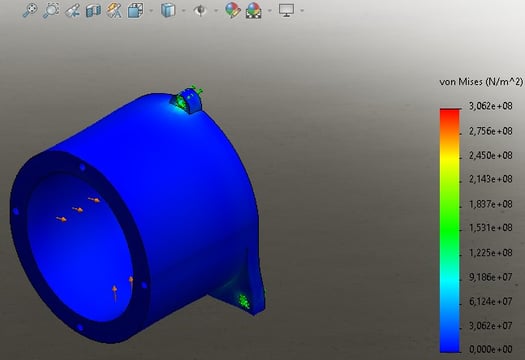Open the Apply Scene dropdown arrow

tap(270, 11)
